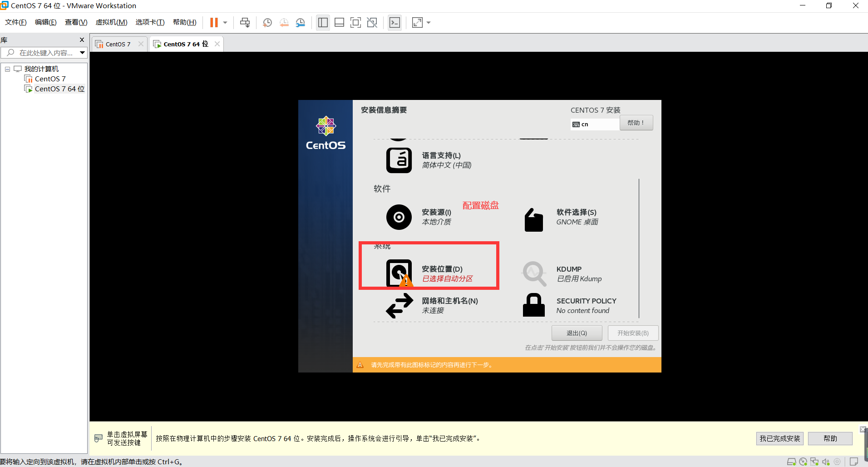868x467 pixels.
Task: Take a snapshot of this virtual machine
Action: click(267, 23)
